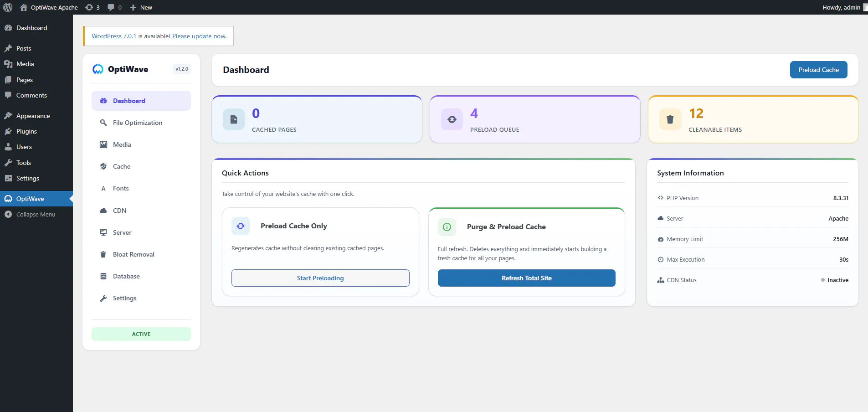Click the Preload Cache button
Viewport: 868px width, 412px height.
pyautogui.click(x=818, y=70)
